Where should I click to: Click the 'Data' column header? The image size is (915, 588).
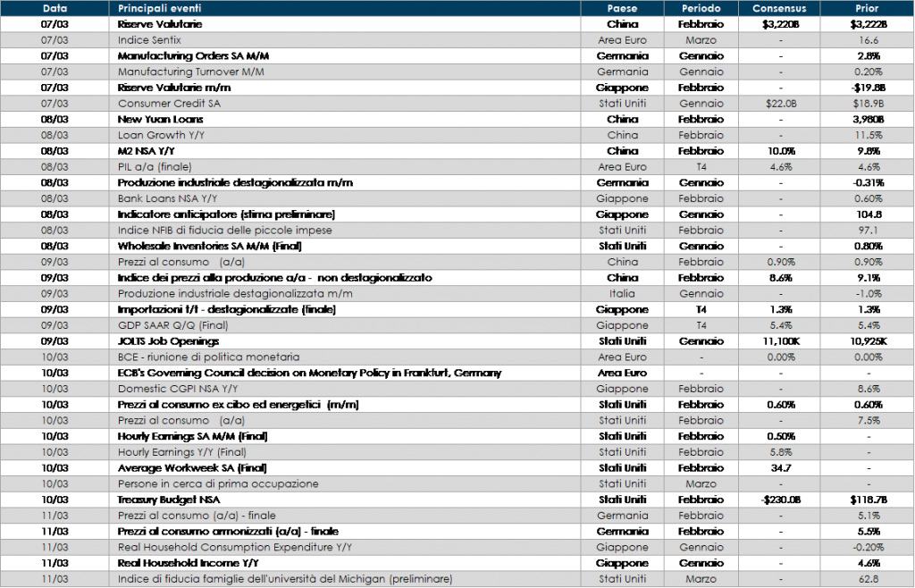[55, 8]
